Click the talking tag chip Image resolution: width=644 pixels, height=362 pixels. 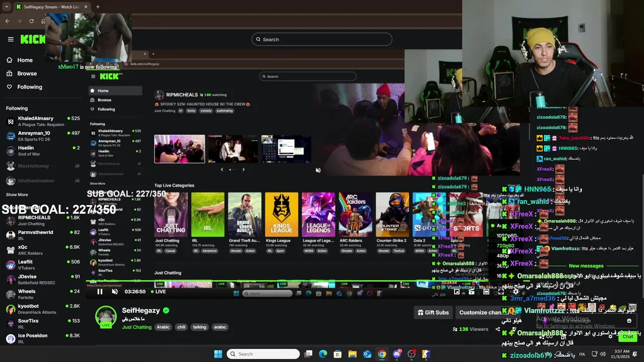[200, 327]
